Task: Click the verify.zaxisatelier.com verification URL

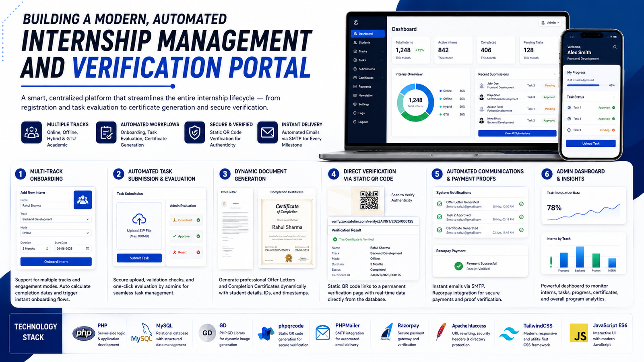Action: pos(372,222)
